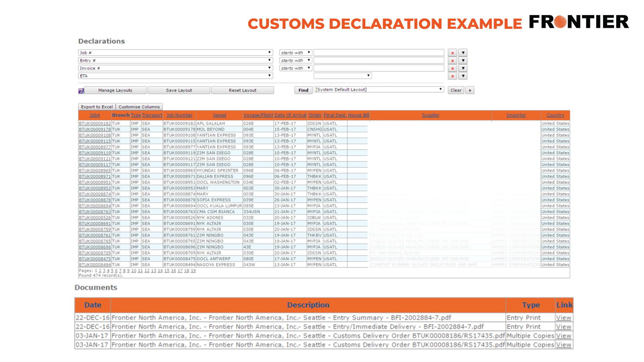644x362 pixels.
Task: Export the table to Excel
Action: (x=97, y=107)
